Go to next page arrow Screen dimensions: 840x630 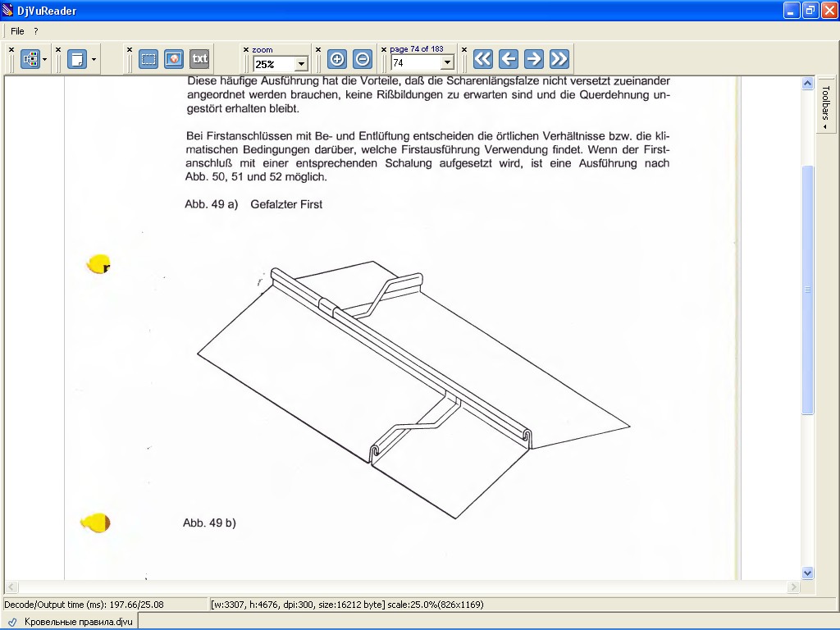pos(533,59)
